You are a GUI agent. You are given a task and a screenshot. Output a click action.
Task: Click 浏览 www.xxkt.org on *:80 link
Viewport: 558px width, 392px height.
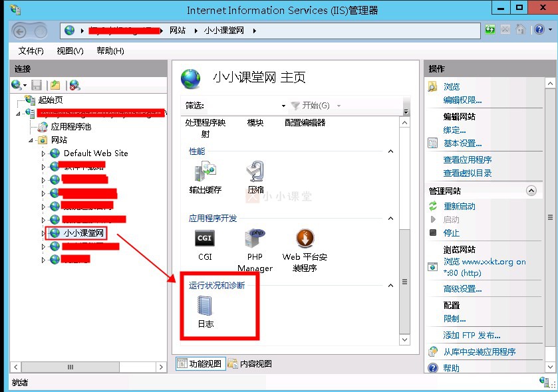(484, 267)
